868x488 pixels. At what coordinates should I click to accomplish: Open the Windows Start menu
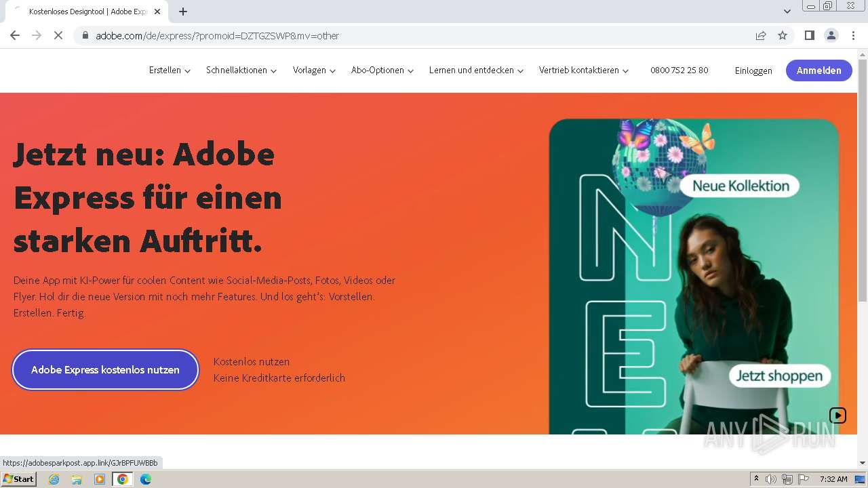coord(18,479)
